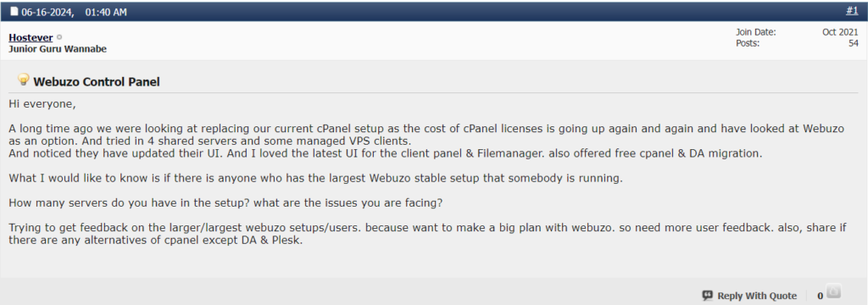Click the like count showing 0
Viewport: 868px width, 305px height.
point(820,297)
